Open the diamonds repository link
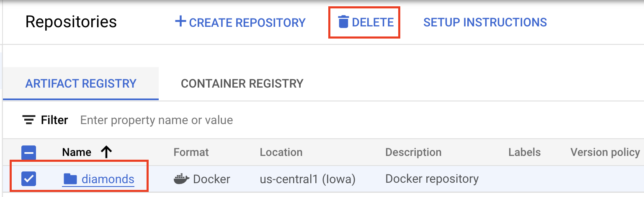Image resolution: width=644 pixels, height=197 pixels. 108,179
